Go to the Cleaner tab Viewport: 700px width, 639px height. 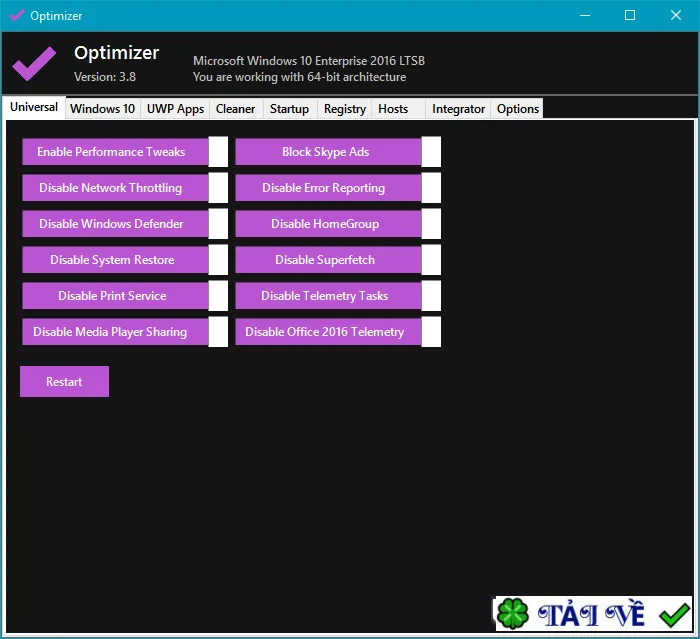tap(235, 109)
